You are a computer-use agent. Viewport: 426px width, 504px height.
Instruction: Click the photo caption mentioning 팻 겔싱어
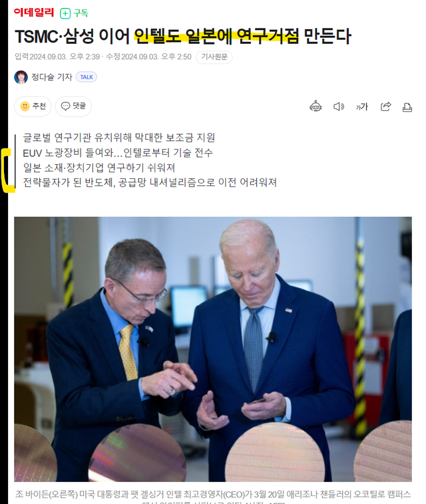[213, 494]
